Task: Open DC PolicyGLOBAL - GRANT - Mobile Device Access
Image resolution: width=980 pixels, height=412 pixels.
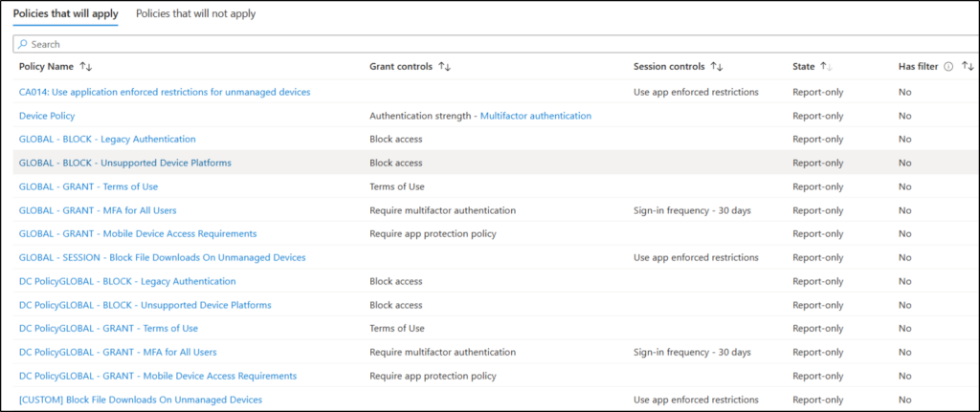Action: click(158, 376)
